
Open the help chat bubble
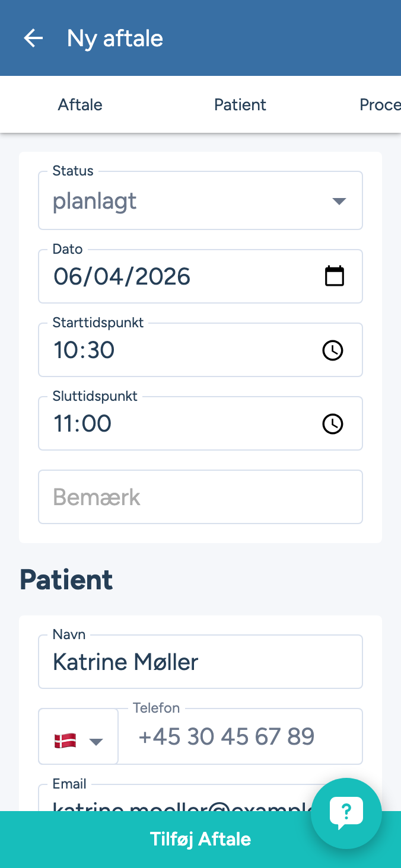[346, 813]
